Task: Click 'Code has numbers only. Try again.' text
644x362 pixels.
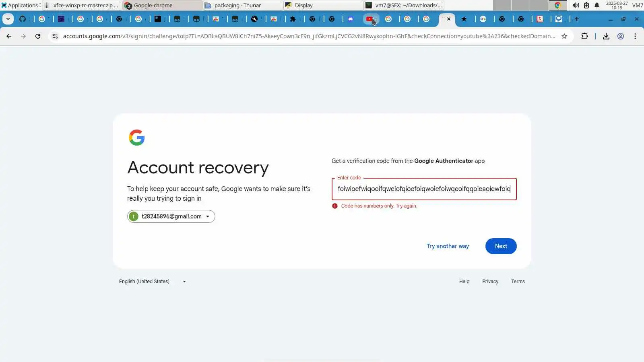Action: (x=379, y=206)
